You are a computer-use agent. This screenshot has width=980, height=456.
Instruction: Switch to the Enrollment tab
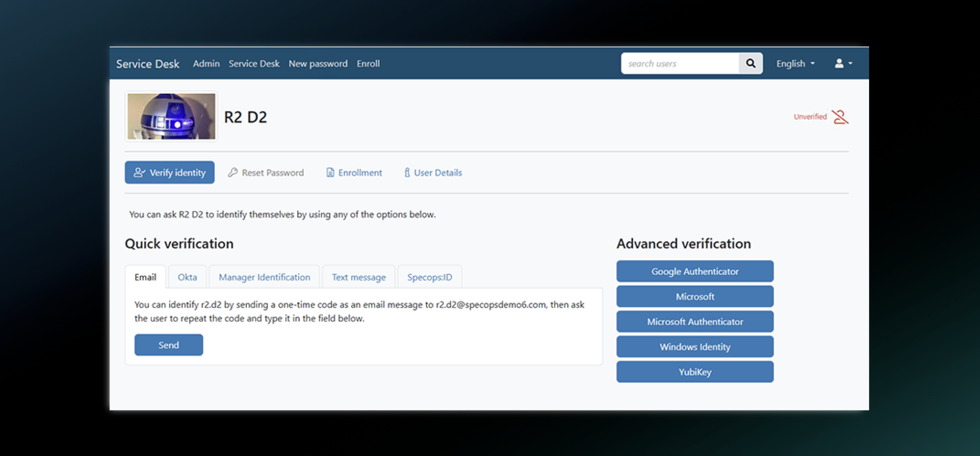(x=354, y=173)
